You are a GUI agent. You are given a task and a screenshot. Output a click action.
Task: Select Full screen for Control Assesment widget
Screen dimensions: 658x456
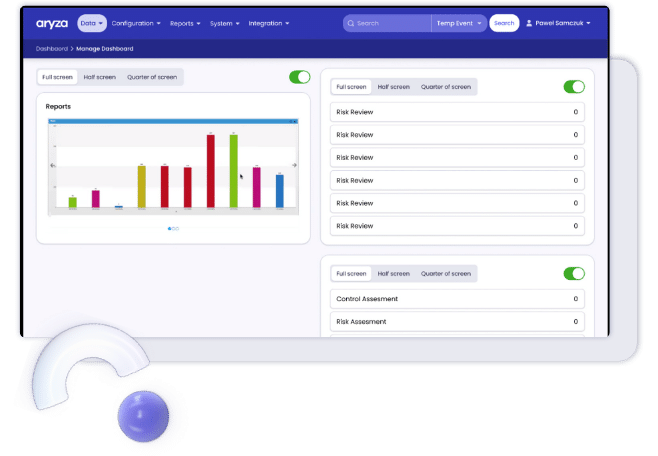(x=351, y=274)
